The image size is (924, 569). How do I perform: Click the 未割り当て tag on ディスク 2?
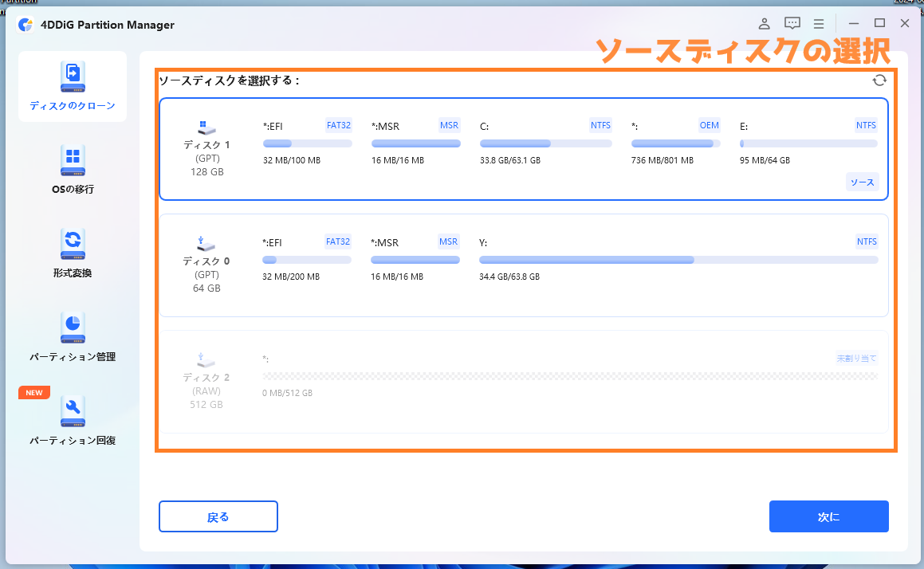coord(857,358)
